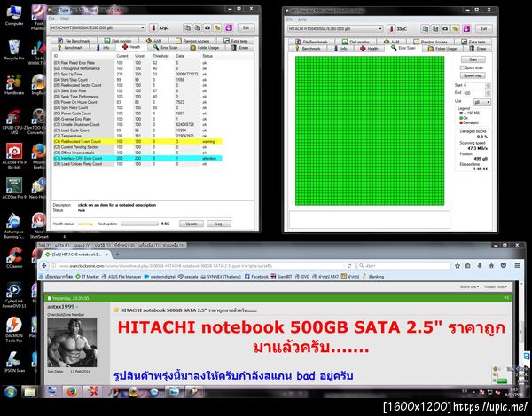Select Interface CRC Error Count attention row

(x=137, y=158)
